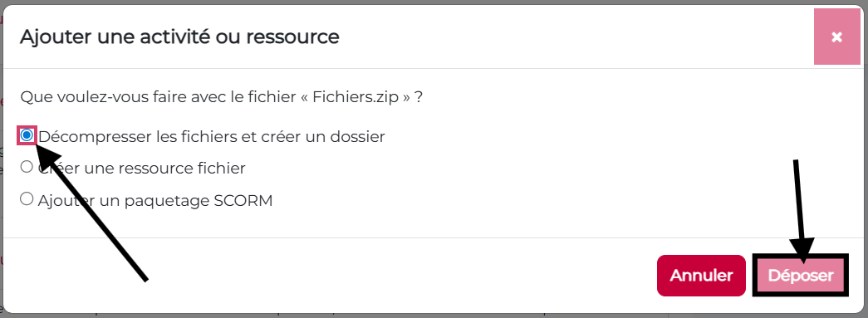This screenshot has width=868, height=318.
Task: Click the white cross in the pink header square
Action: [836, 37]
